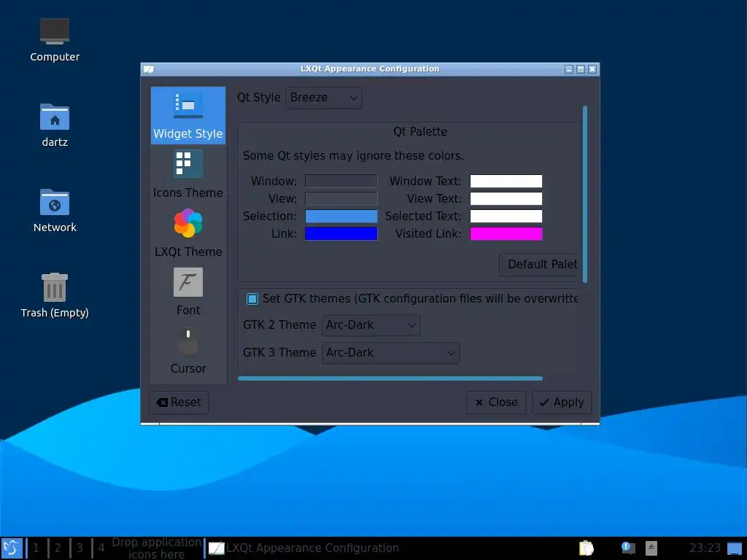Click the show desktop icon in the panel
Screen dimensions: 747x560
pos(735,548)
